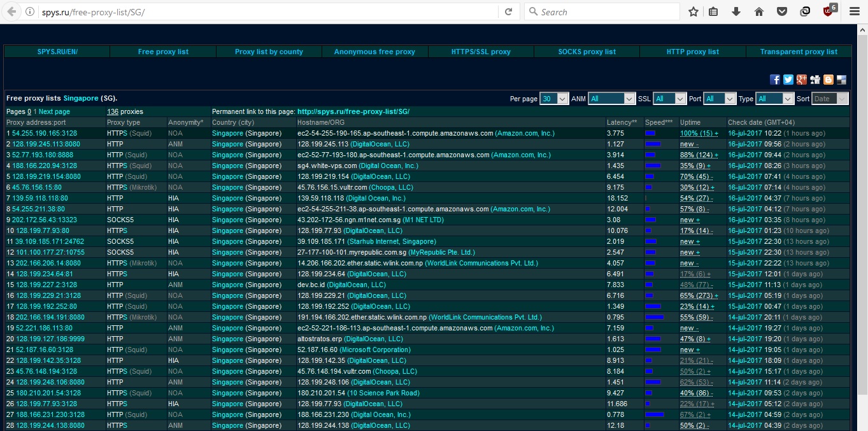Open the HTTPS/SSL proxy menu item
This screenshot has width=868, height=431.
coord(481,52)
